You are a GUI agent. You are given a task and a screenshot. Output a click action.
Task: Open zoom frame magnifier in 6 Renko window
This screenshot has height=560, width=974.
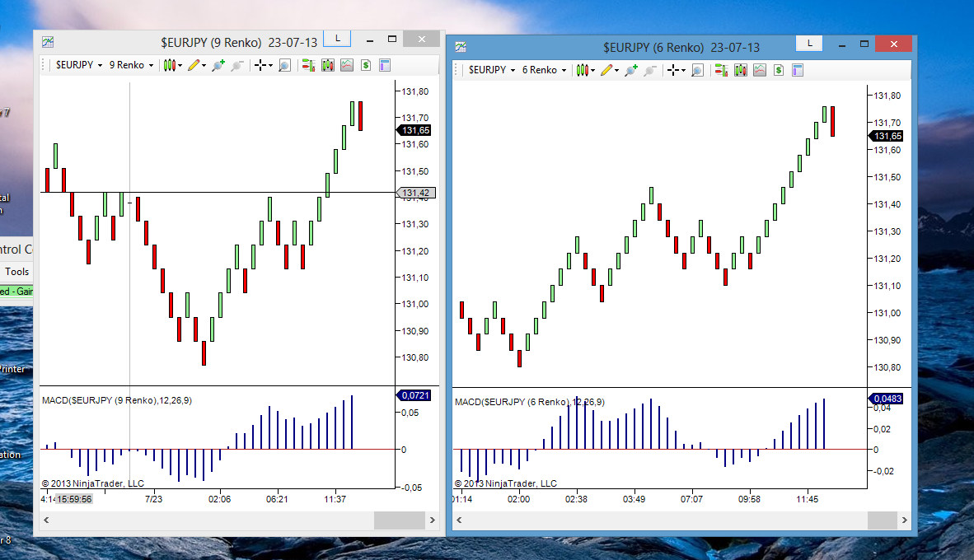click(698, 70)
